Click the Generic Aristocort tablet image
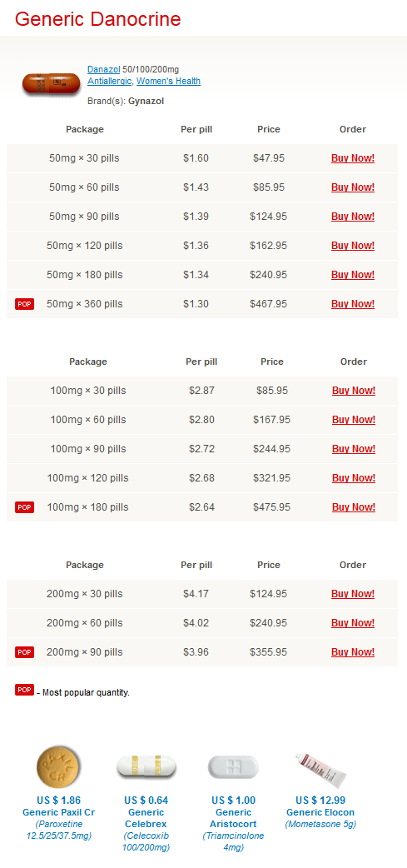 click(233, 766)
